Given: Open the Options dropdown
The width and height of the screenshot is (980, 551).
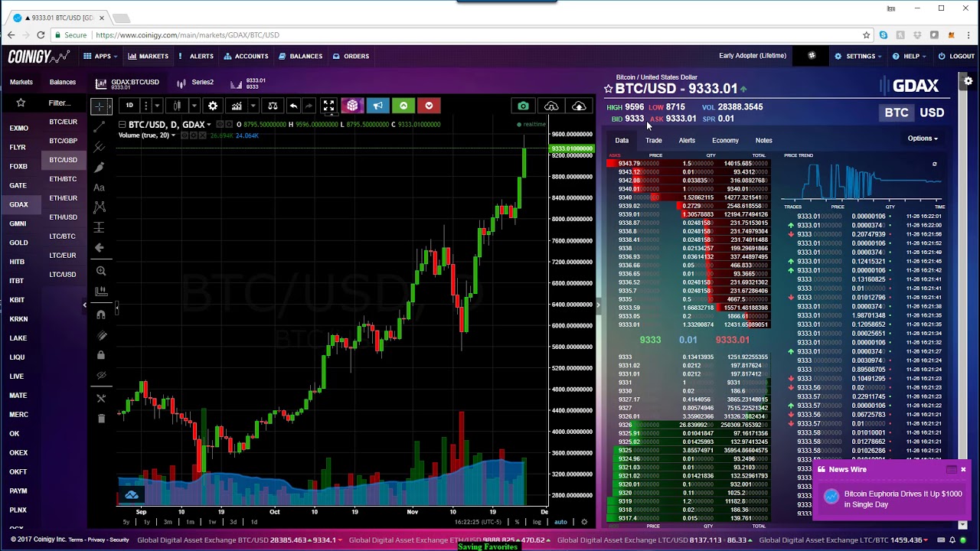Looking at the screenshot, I should tap(923, 139).
